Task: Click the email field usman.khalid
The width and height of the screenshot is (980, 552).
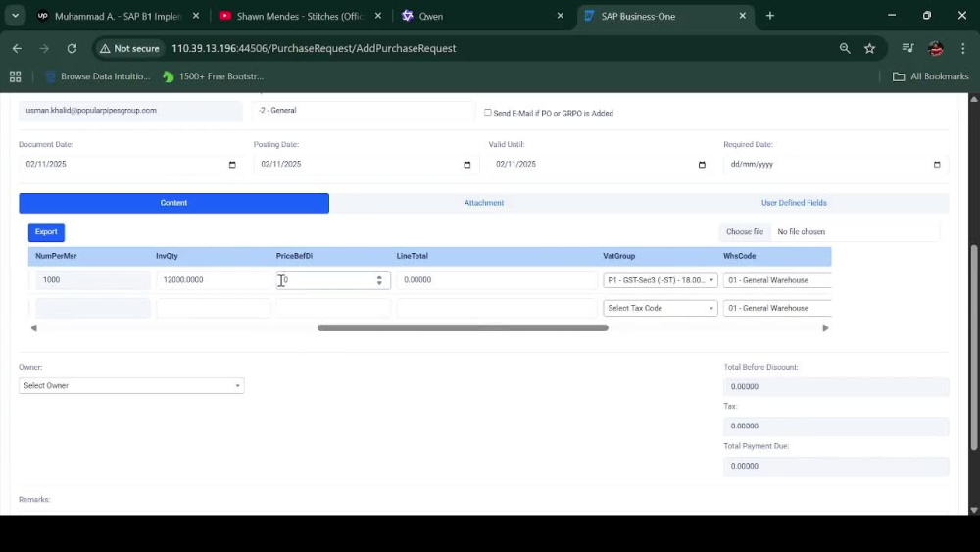Action: (x=130, y=110)
